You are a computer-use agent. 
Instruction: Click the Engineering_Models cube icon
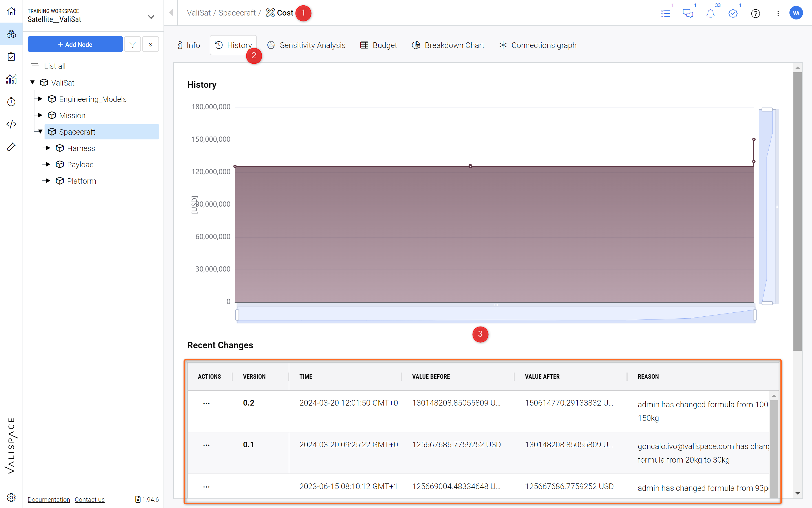52,99
